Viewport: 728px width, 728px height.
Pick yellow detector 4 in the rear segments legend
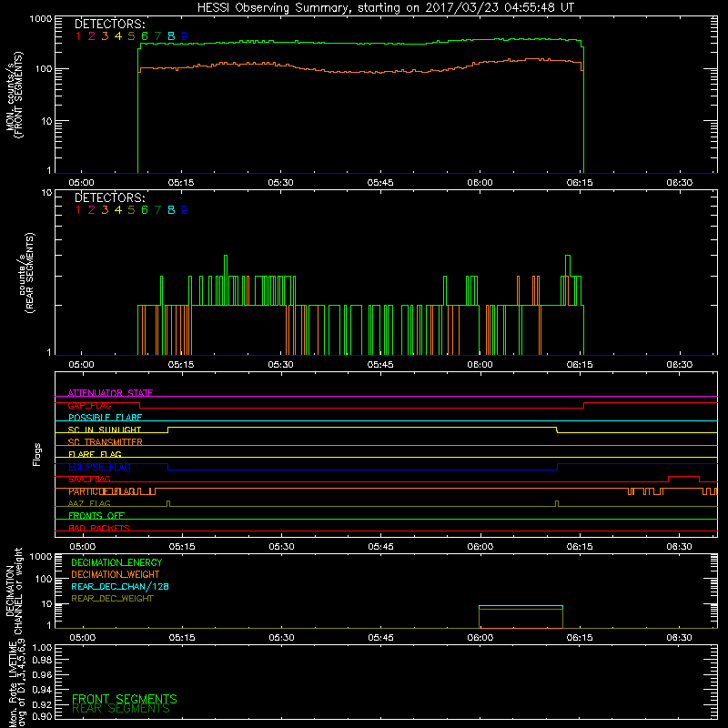(118, 210)
